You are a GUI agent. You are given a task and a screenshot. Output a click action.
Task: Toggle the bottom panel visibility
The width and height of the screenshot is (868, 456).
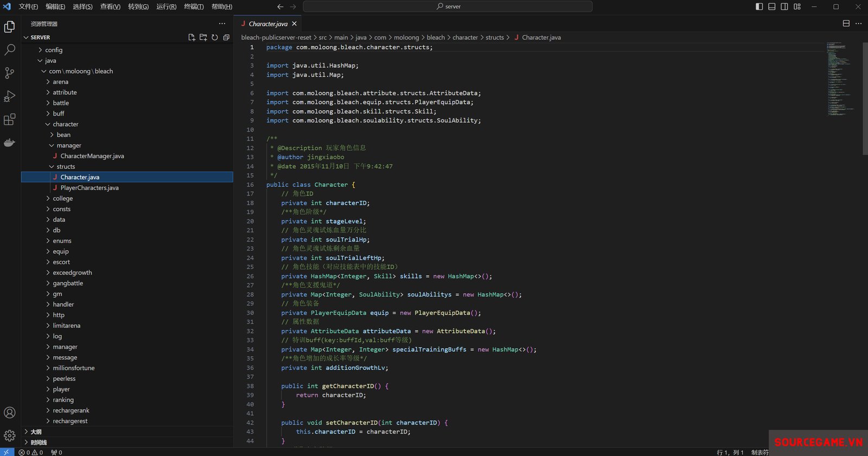[x=771, y=7]
